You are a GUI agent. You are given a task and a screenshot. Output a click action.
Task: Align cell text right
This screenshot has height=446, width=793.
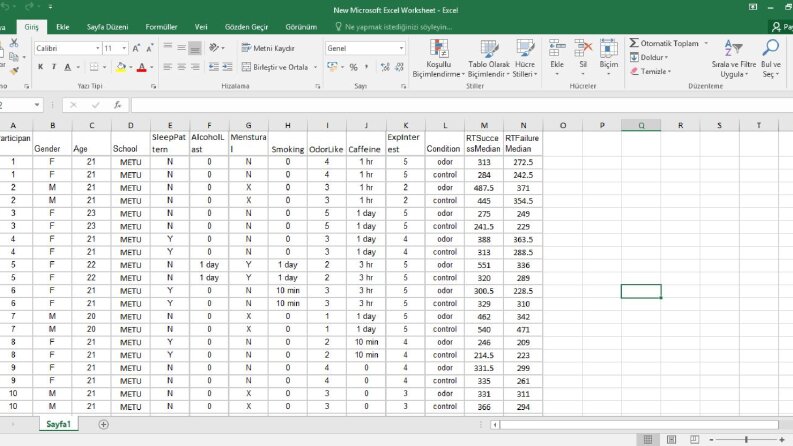(195, 67)
